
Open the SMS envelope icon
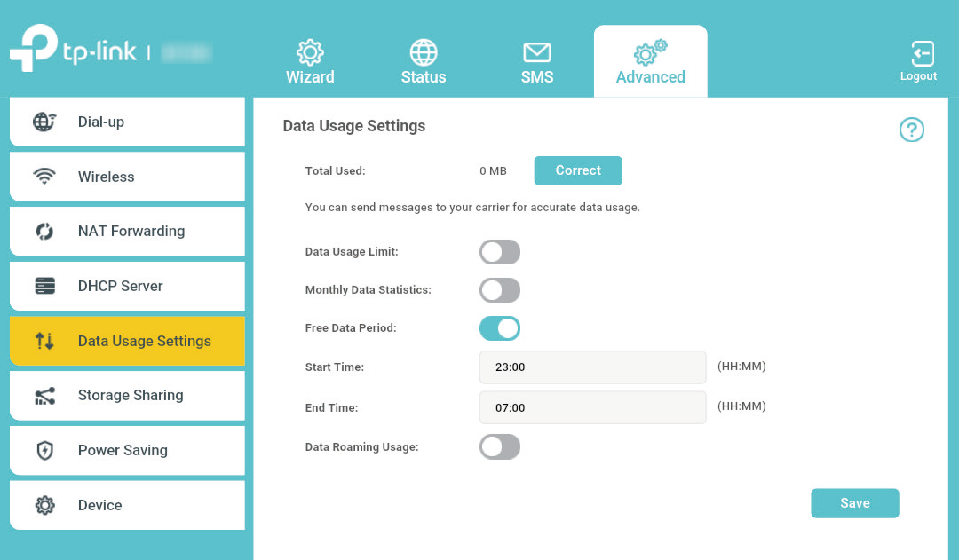[537, 52]
